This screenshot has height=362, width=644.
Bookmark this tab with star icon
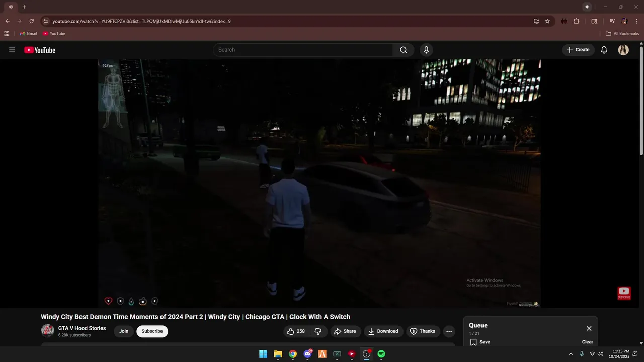(547, 21)
